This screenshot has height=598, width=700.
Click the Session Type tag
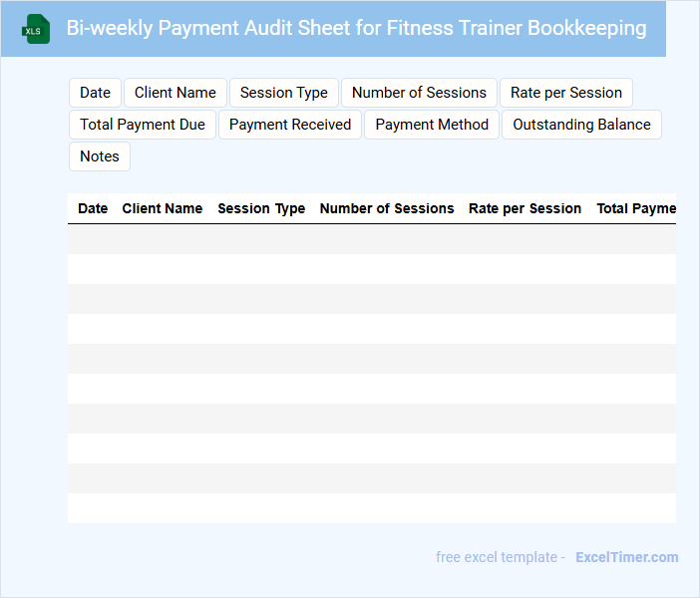pos(284,93)
